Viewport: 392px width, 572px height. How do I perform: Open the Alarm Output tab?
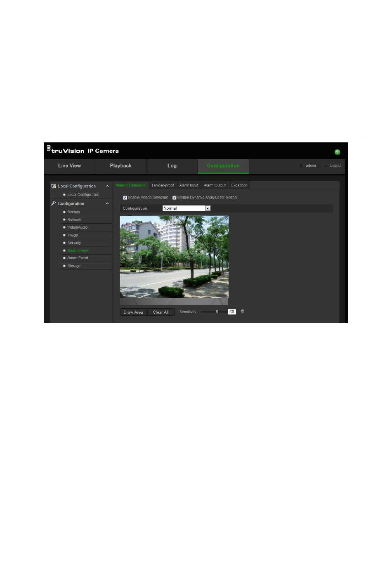215,185
